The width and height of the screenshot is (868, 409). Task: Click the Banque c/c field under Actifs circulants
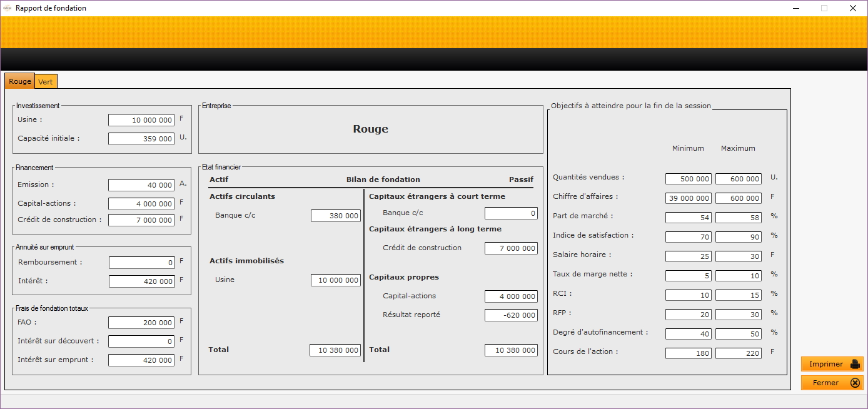coord(336,216)
